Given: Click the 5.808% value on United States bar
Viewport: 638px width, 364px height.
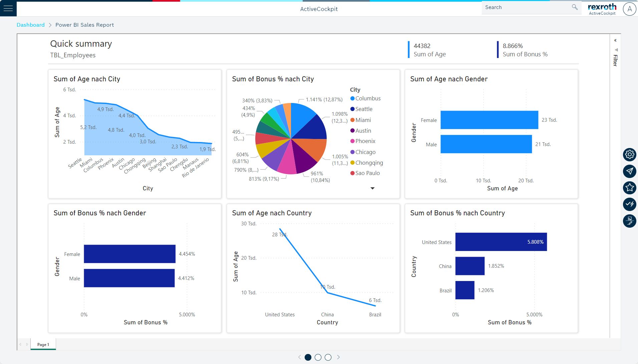Looking at the screenshot, I should 535,242.
